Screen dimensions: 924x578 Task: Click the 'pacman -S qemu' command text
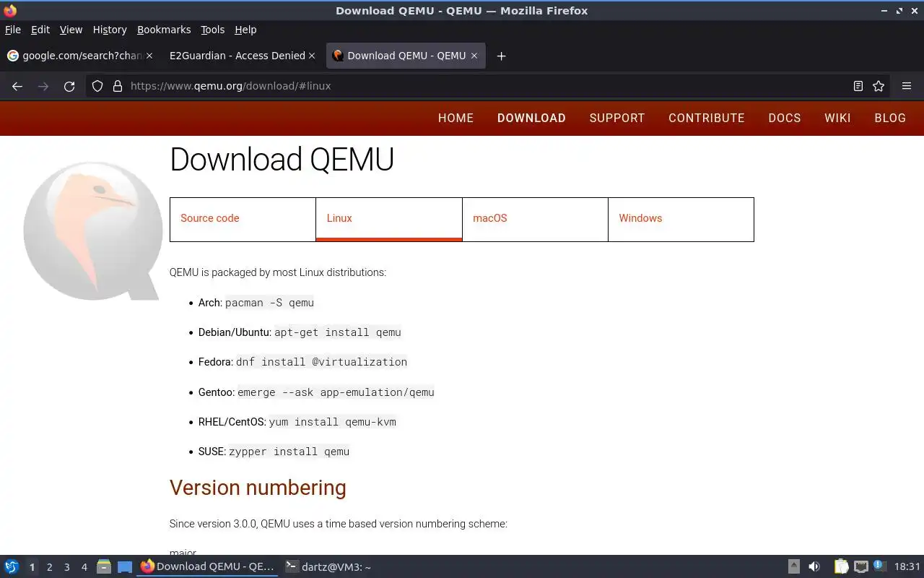pyautogui.click(x=269, y=303)
